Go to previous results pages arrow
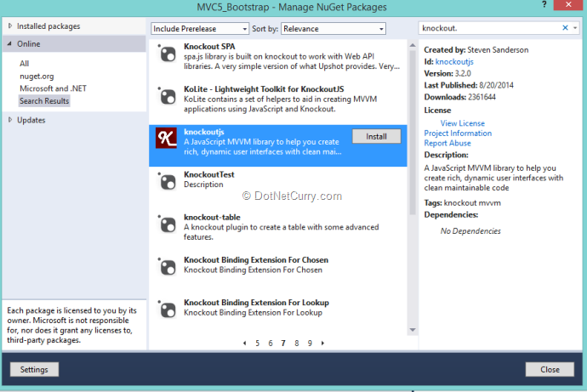This screenshot has width=587, height=392. point(244,343)
